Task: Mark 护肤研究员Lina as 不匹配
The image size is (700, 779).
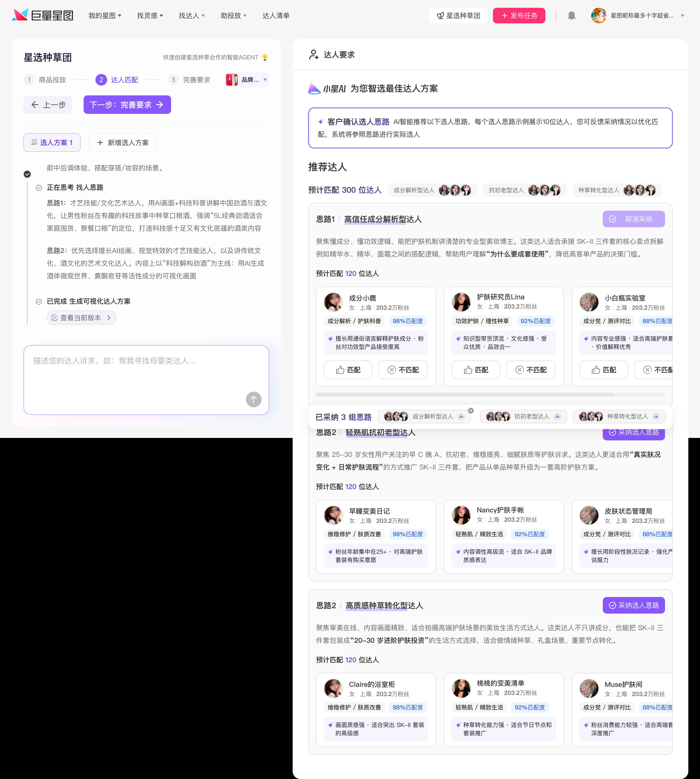Action: 531,370
